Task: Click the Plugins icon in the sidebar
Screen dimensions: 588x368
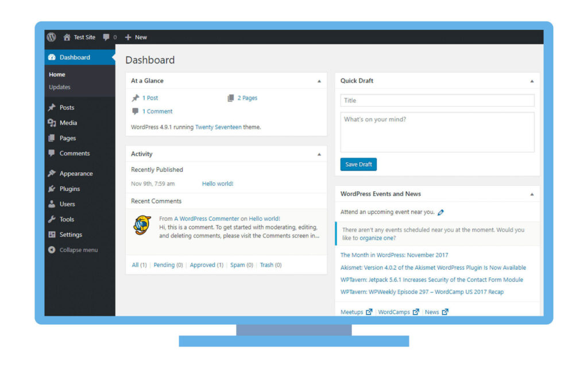Action: pyautogui.click(x=52, y=189)
